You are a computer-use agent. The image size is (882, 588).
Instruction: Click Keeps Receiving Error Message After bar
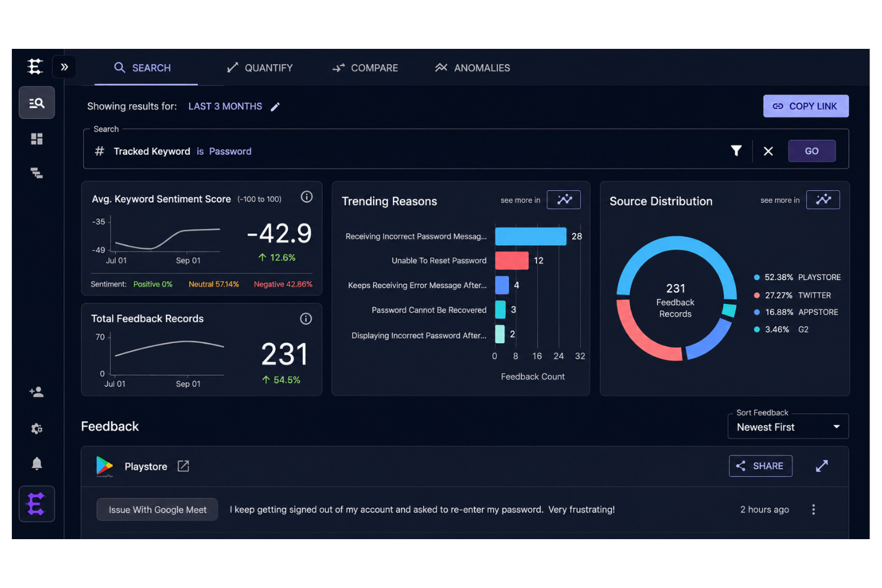[x=502, y=285]
